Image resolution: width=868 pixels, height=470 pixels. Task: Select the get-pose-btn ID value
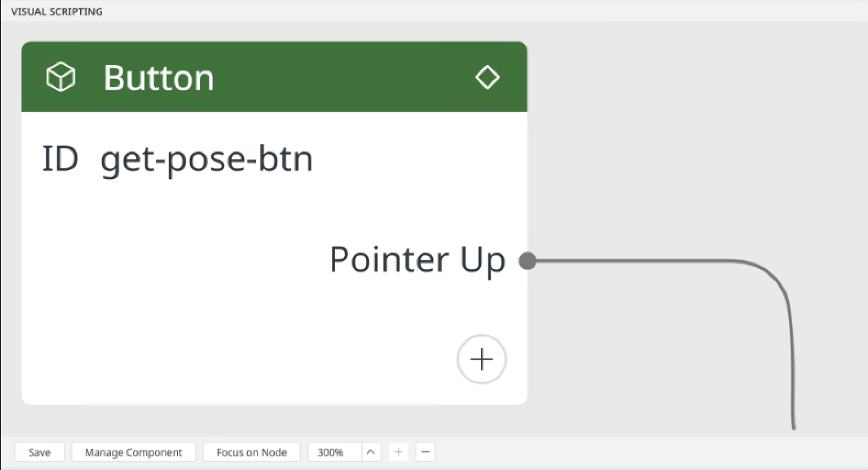[207, 159]
